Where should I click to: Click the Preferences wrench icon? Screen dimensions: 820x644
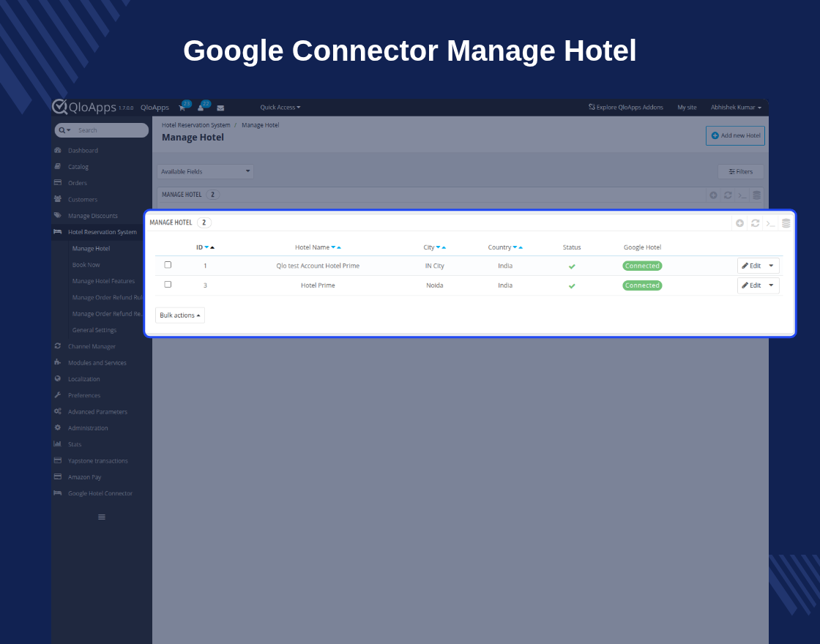(58, 394)
